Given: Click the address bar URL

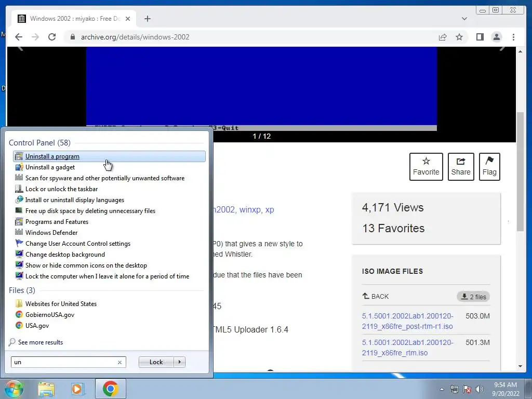Looking at the screenshot, I should [135, 37].
